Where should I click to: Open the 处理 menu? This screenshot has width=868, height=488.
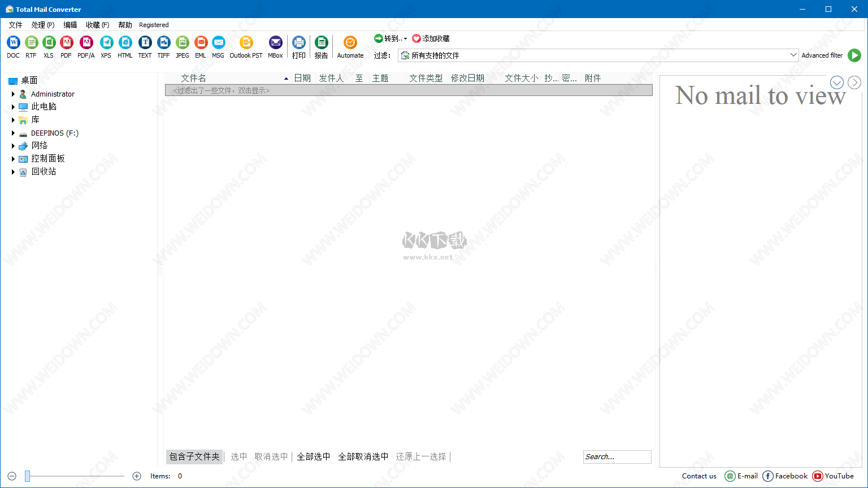point(42,25)
